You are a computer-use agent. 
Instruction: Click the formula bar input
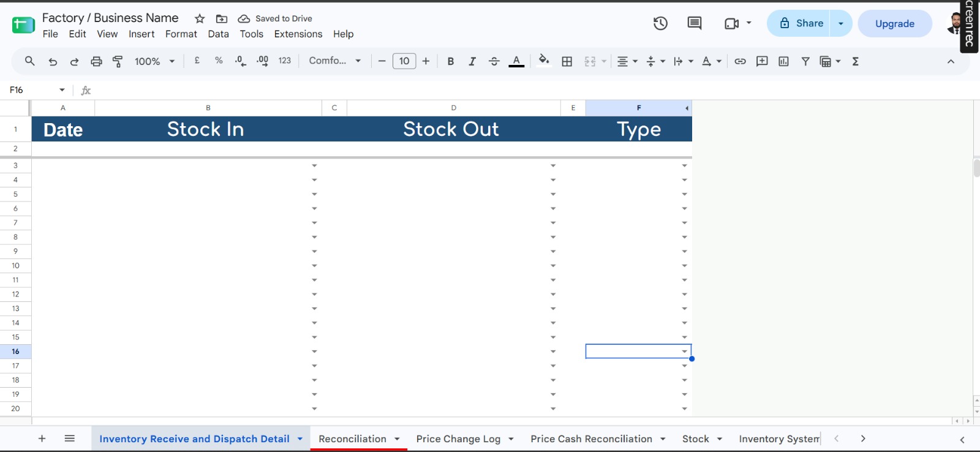click(x=533, y=90)
